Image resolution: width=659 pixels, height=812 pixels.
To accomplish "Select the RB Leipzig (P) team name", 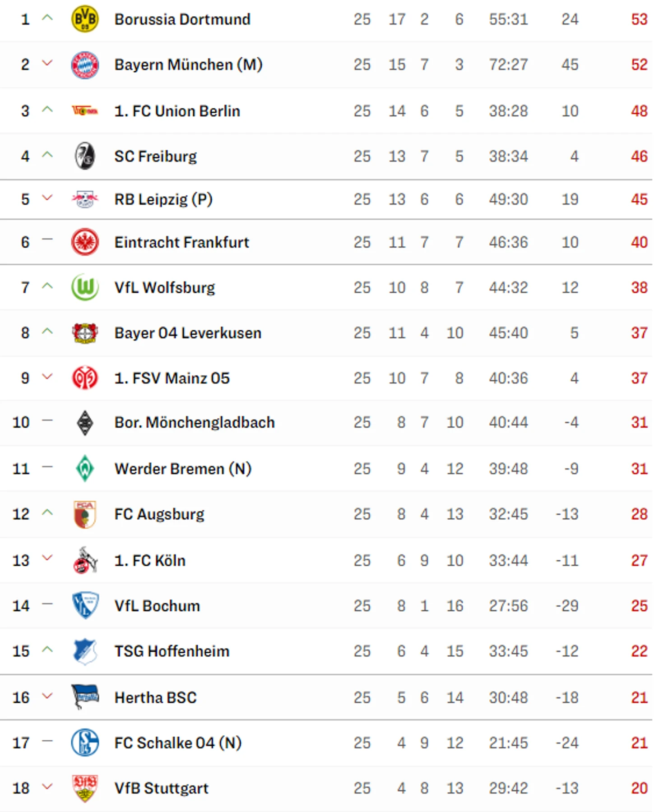I will [163, 199].
